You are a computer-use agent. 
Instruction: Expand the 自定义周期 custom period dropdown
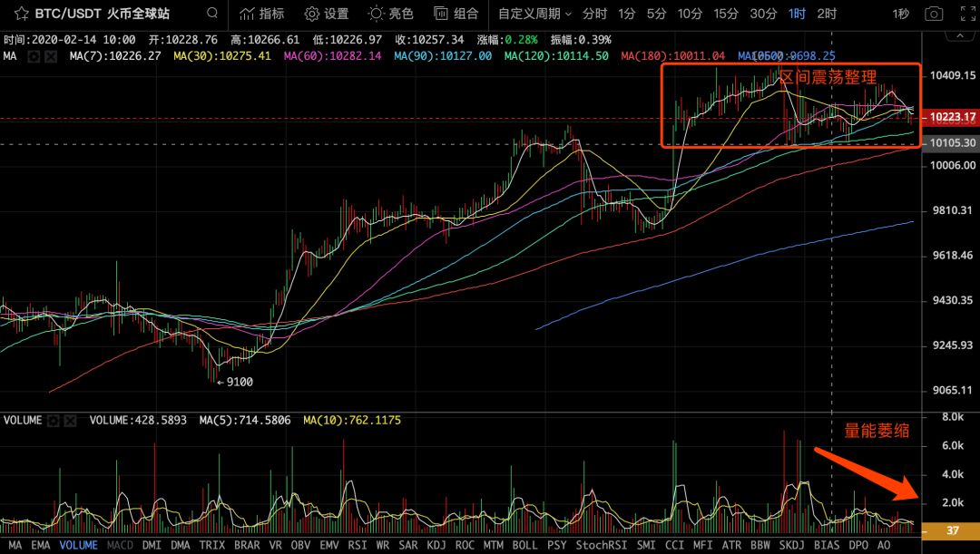(534, 13)
